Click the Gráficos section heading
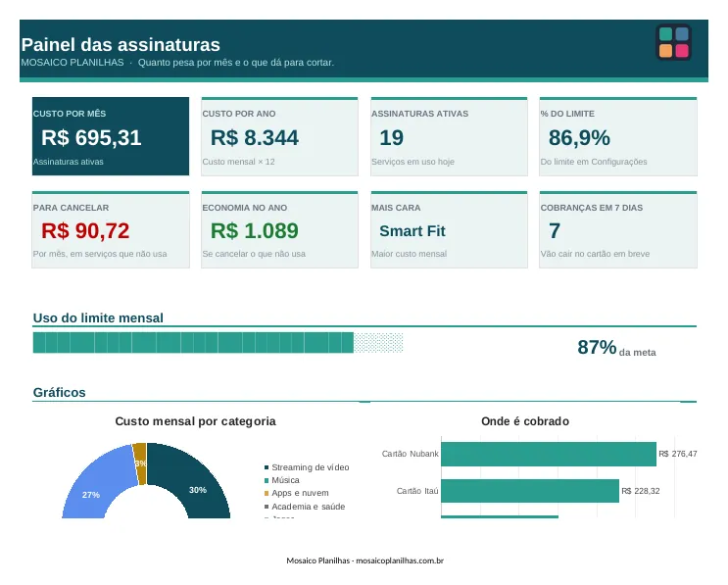This screenshot has width=728, height=585. click(x=60, y=392)
